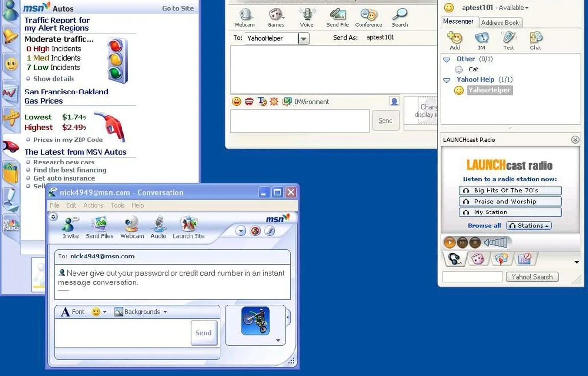Open the calendar bottom tab

(524, 258)
